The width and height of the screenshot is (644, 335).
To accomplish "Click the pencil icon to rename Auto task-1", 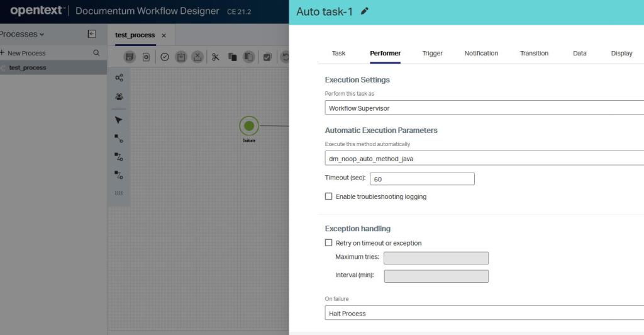I will click(x=364, y=11).
